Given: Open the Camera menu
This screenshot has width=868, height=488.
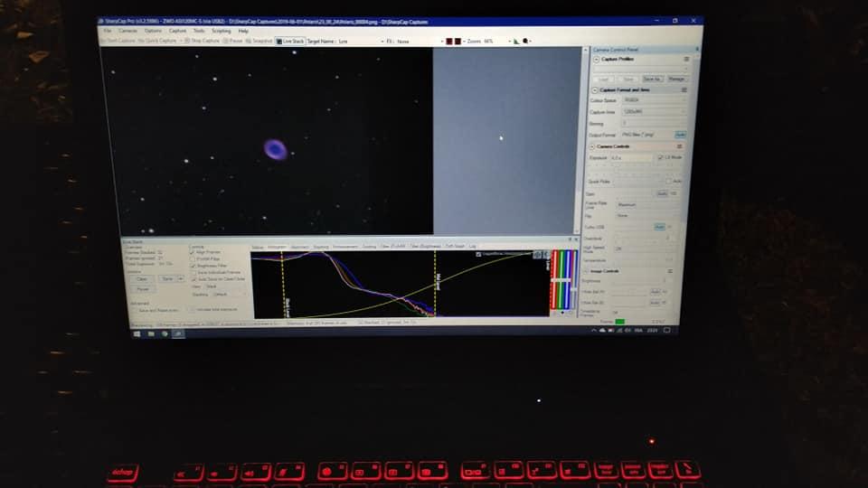Looking at the screenshot, I should (127, 31).
